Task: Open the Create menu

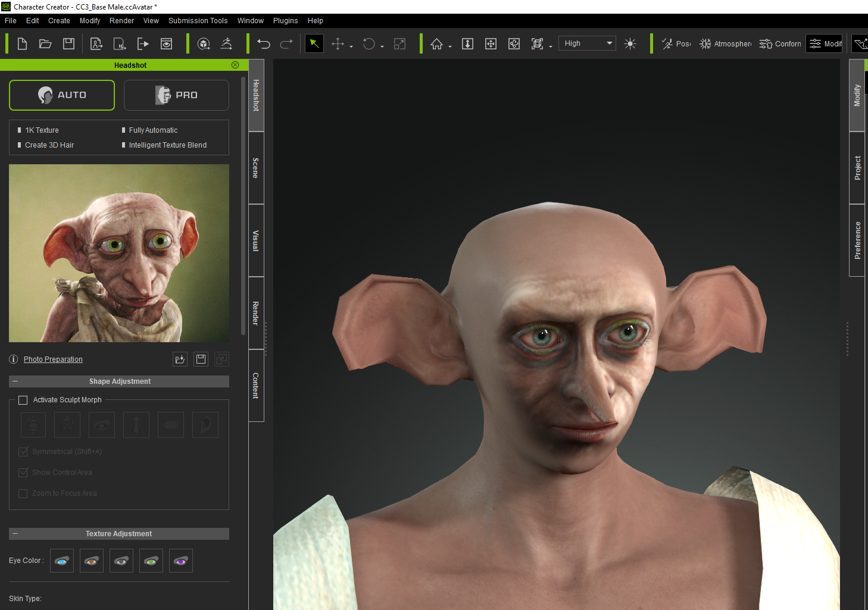Action: (x=59, y=21)
